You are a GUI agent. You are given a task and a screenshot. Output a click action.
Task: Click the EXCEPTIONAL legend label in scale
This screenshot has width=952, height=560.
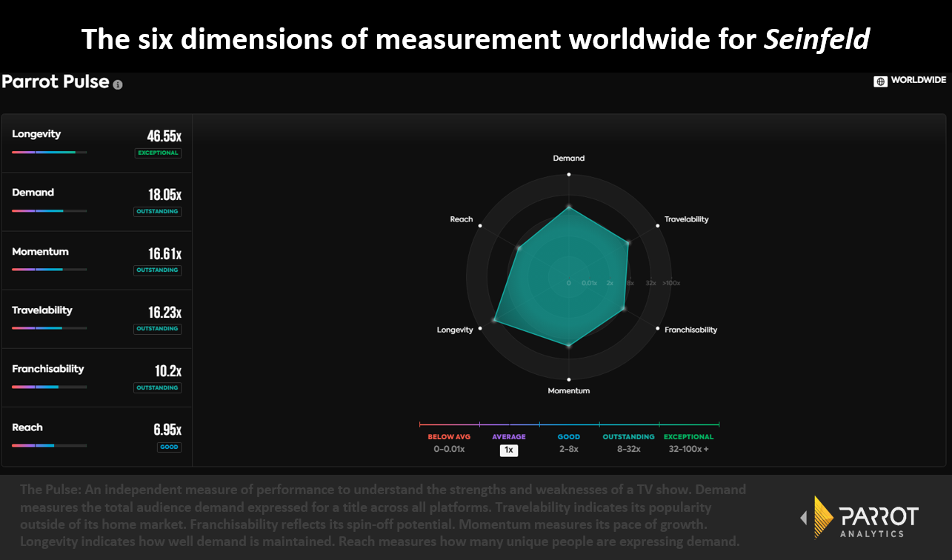click(689, 437)
